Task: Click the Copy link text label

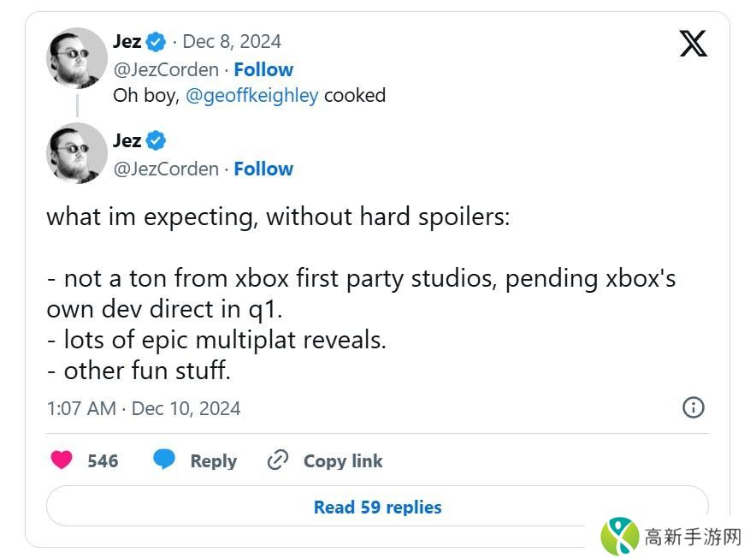Action: point(343,460)
